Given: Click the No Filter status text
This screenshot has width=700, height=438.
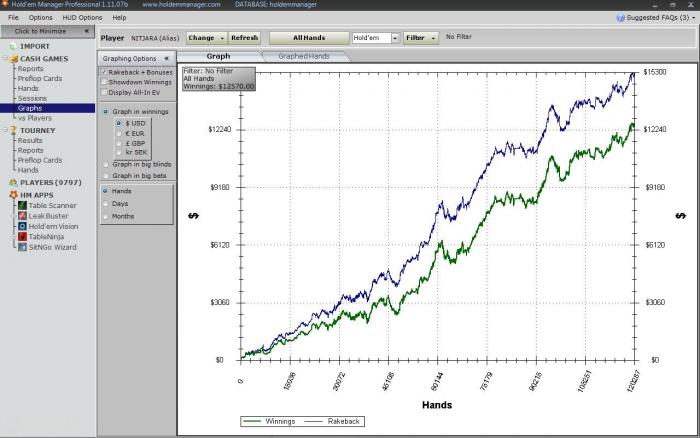Looking at the screenshot, I should click(458, 37).
